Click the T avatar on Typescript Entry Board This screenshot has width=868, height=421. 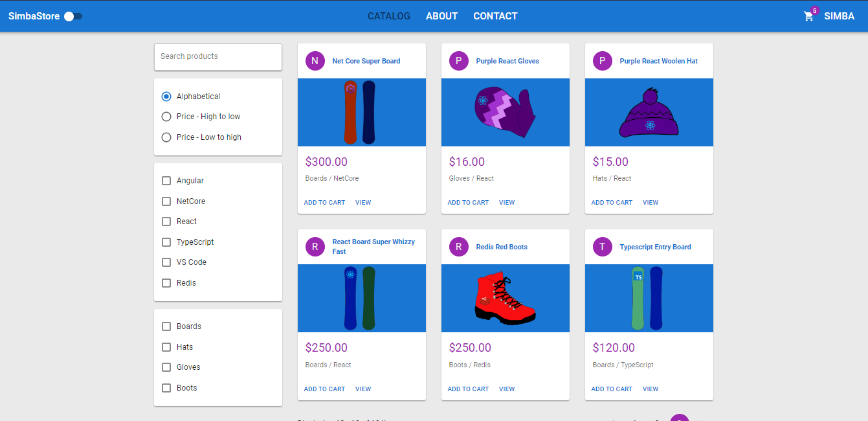point(603,247)
